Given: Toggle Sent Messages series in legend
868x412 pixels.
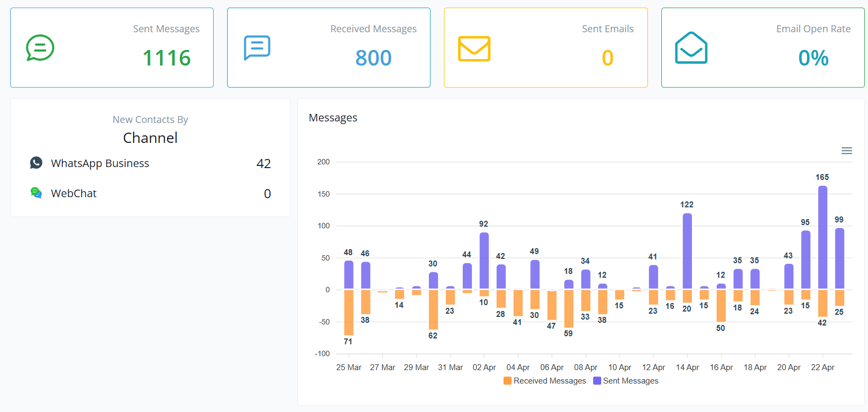Looking at the screenshot, I should (630, 381).
